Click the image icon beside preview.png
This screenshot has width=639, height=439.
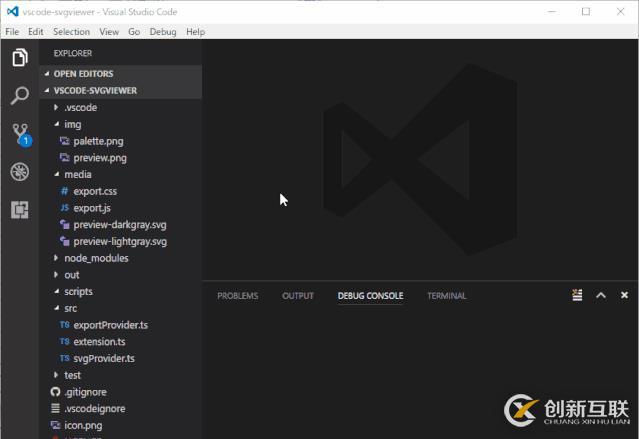pyautogui.click(x=64, y=157)
